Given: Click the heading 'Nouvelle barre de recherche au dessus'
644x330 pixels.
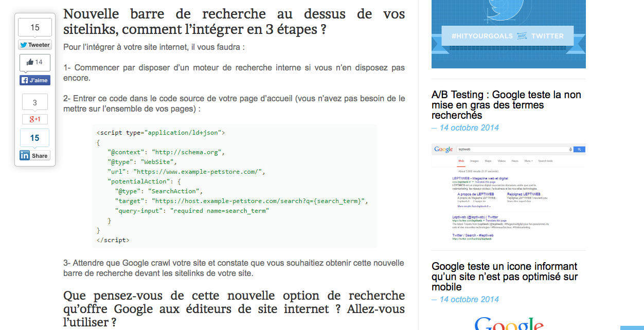Looking at the screenshot, I should tap(234, 22).
